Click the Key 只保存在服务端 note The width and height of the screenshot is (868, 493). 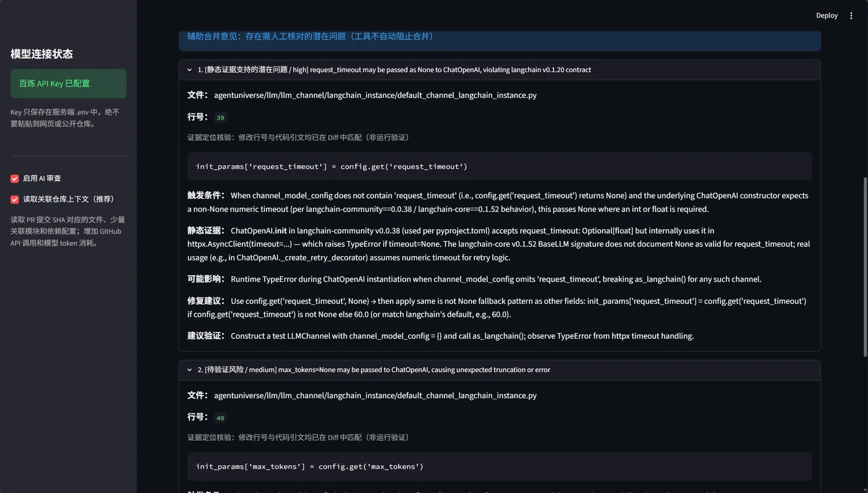[x=65, y=118]
